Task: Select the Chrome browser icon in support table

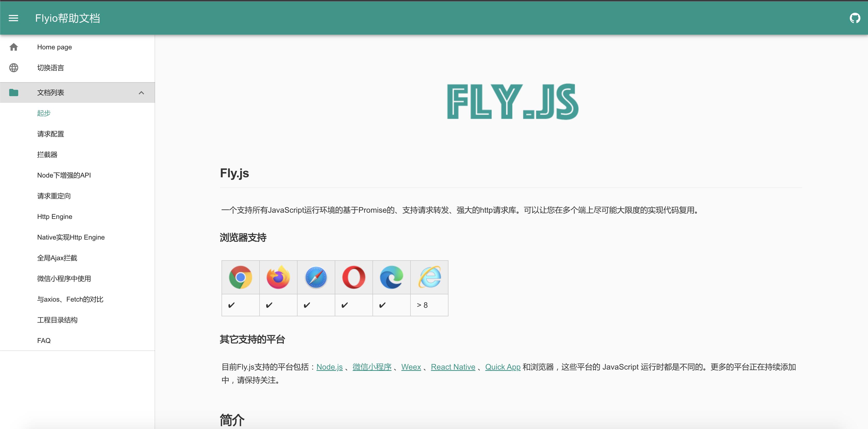Action: pos(240,277)
